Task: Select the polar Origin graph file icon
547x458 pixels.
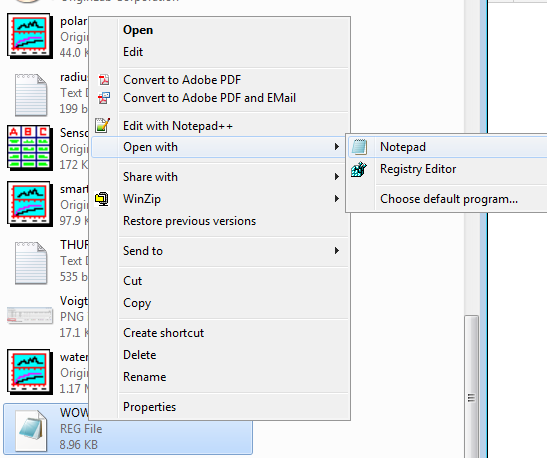Action: (x=30, y=36)
